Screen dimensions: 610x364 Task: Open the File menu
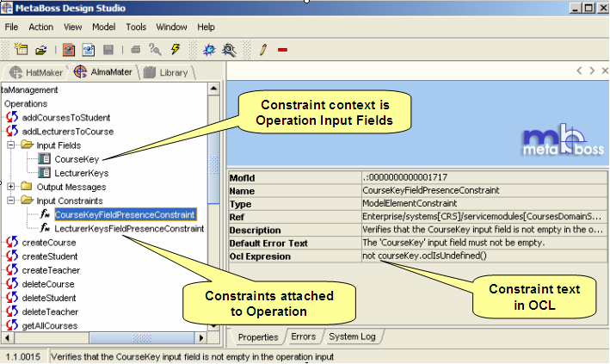point(11,27)
